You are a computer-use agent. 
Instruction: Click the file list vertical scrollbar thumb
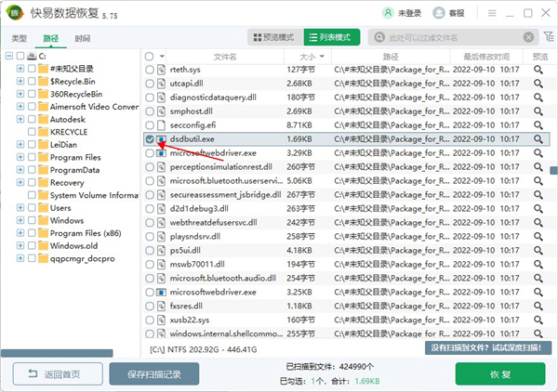pyautogui.click(x=553, y=170)
